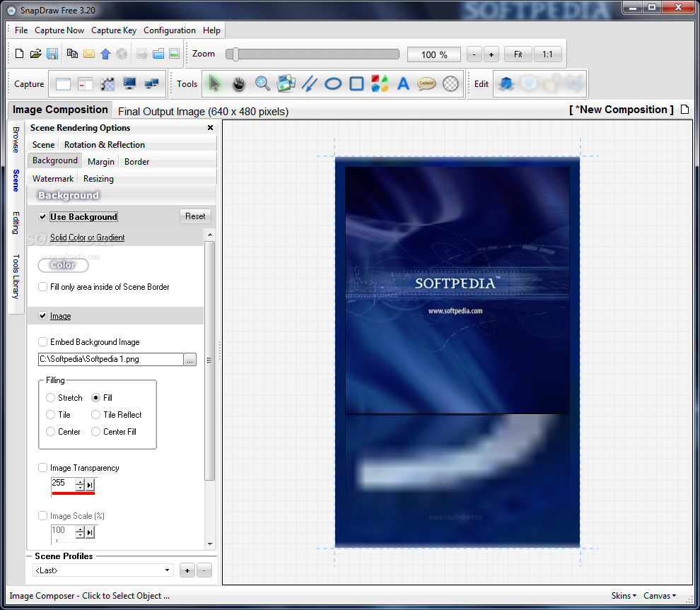Click the red region capture icon
Viewport: 700px width, 610px height.
coord(85,84)
